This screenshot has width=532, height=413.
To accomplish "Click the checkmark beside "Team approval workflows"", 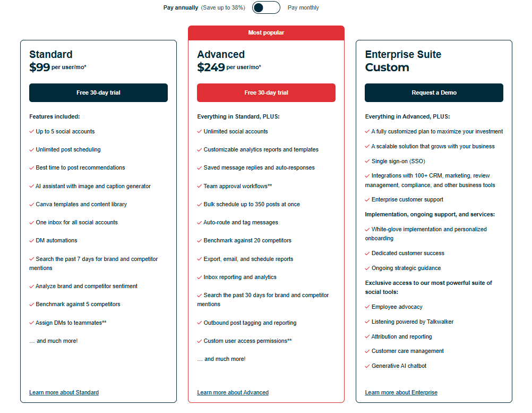I will [x=200, y=186].
